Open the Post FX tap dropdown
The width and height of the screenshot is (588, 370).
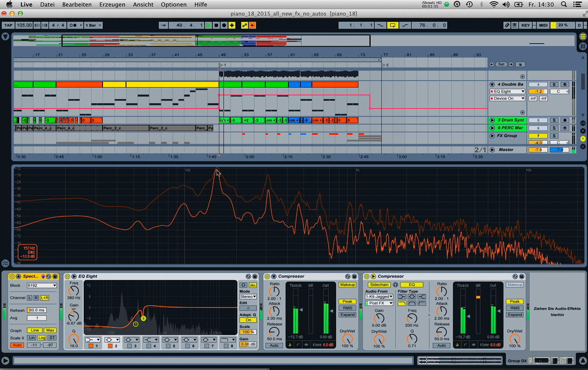pos(379,303)
